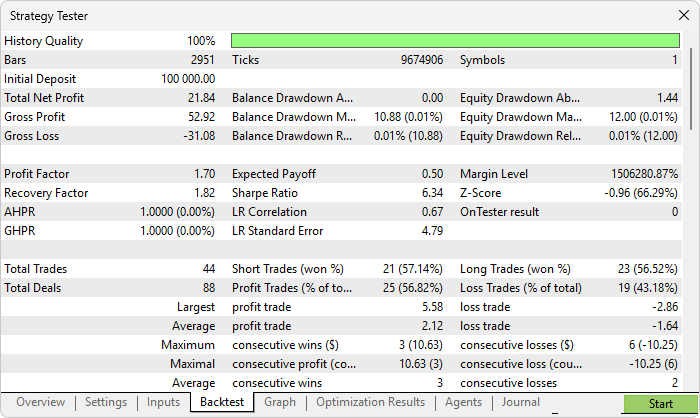Click the Initial Deposit value 100 000.00
The height and width of the screenshot is (418, 700).
tap(188, 79)
